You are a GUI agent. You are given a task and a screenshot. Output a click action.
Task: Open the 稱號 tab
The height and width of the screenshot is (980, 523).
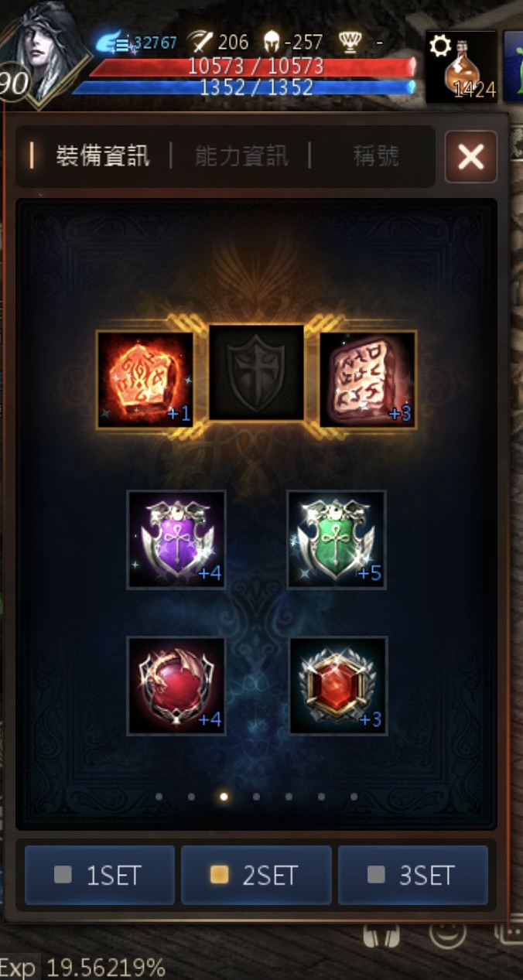point(376,156)
